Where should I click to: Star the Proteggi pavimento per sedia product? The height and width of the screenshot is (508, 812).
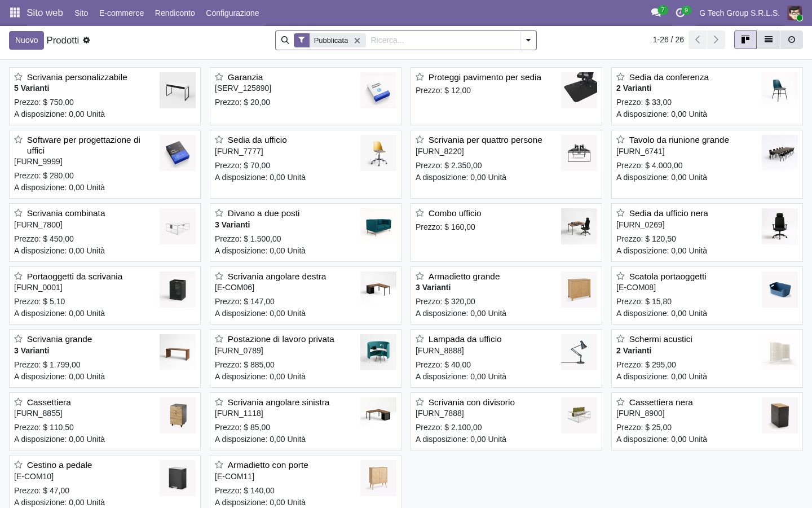(x=420, y=77)
